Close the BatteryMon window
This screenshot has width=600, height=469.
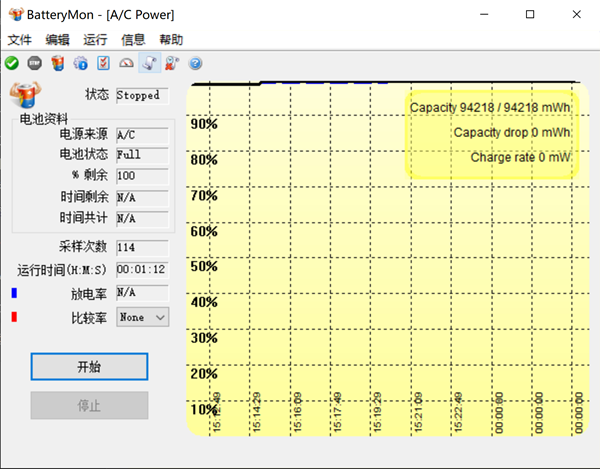[577, 15]
